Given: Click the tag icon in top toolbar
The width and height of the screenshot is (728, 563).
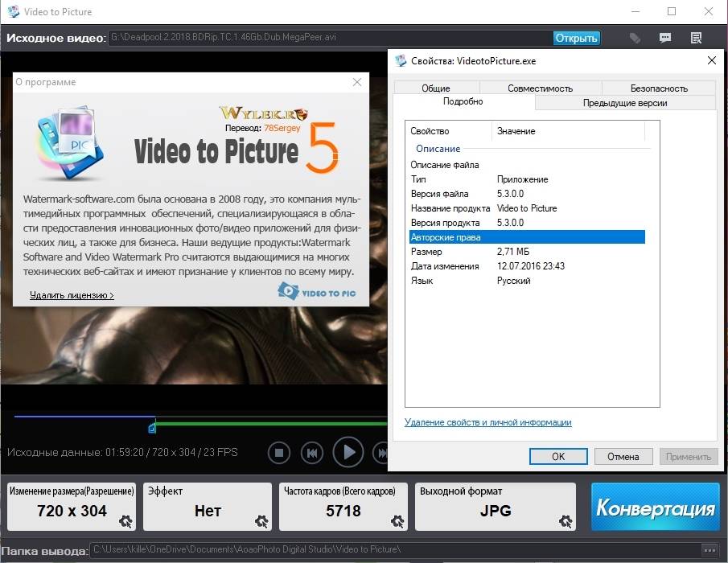Looking at the screenshot, I should pos(635,38).
